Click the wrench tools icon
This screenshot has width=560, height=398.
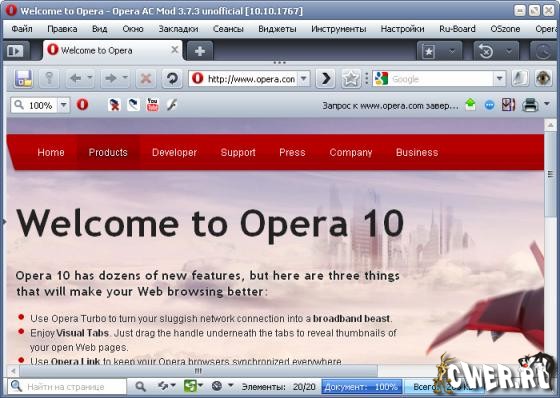click(x=172, y=105)
